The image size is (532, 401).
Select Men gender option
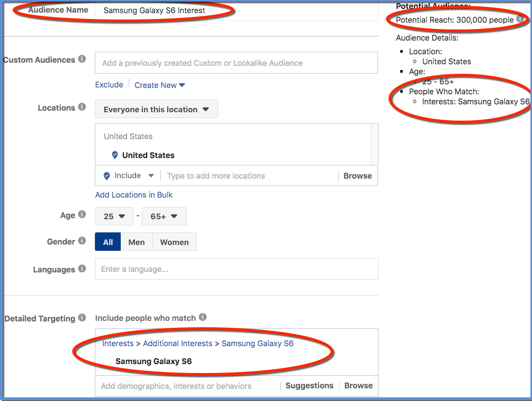coord(137,242)
